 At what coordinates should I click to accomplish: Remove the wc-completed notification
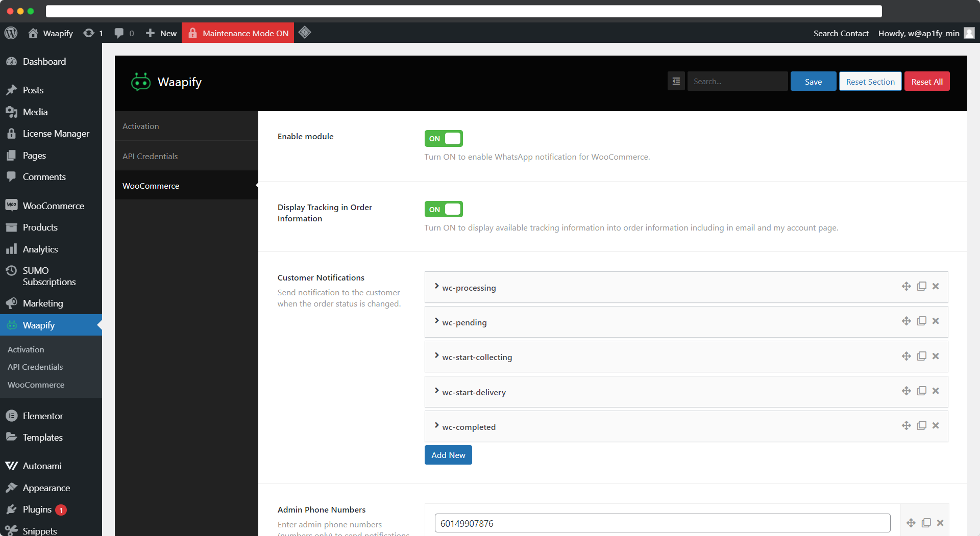[936, 426]
